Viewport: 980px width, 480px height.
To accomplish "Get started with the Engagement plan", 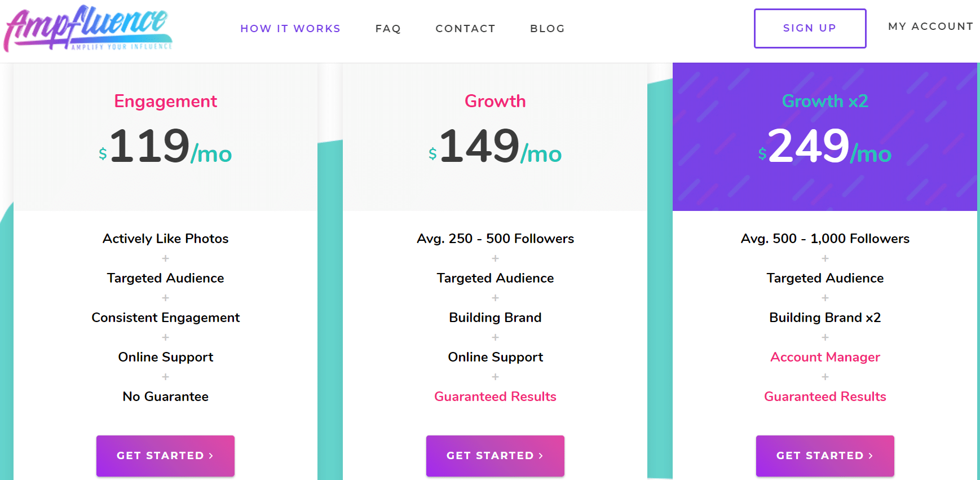I will (x=165, y=456).
